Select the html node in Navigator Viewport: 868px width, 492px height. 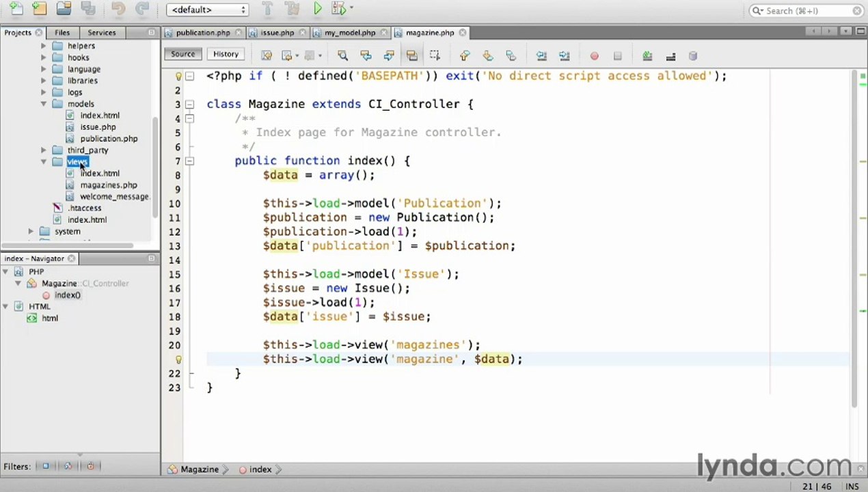point(49,318)
